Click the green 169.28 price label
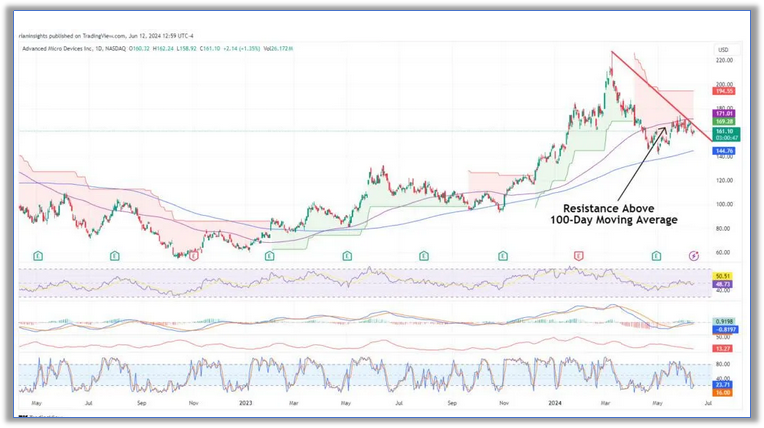Image resolution: width=764 pixels, height=428 pixels. (724, 121)
